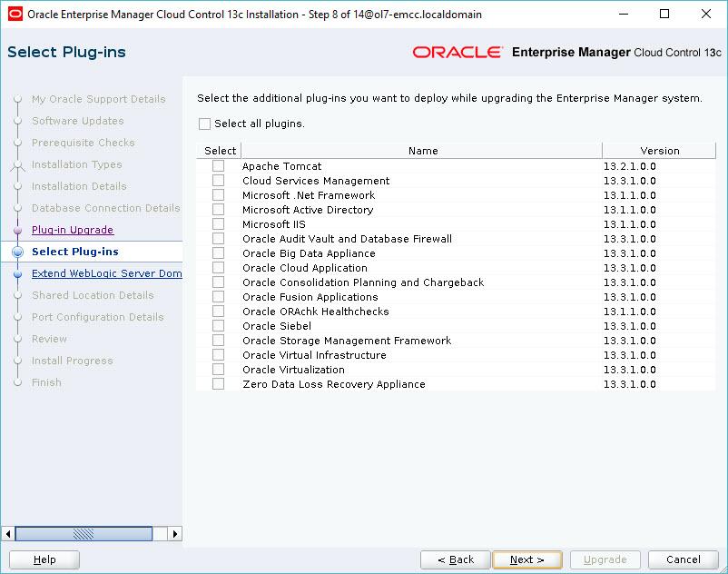Go to previous step with Back button
The image size is (728, 574).
(455, 559)
